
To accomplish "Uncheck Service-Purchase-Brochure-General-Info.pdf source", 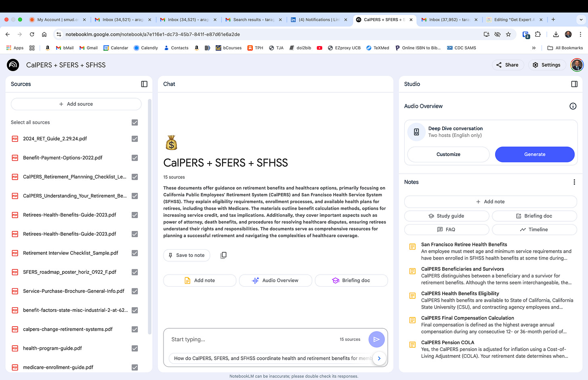I will click(x=135, y=291).
